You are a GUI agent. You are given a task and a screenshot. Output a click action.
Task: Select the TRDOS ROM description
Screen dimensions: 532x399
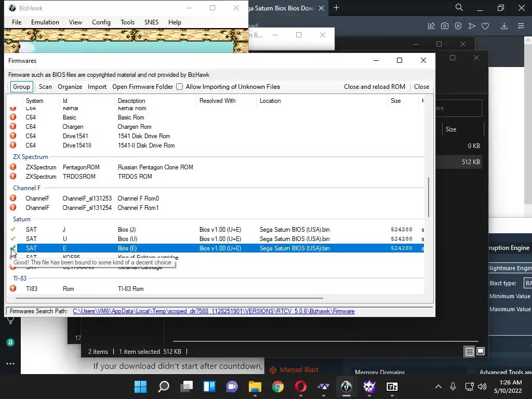click(135, 177)
